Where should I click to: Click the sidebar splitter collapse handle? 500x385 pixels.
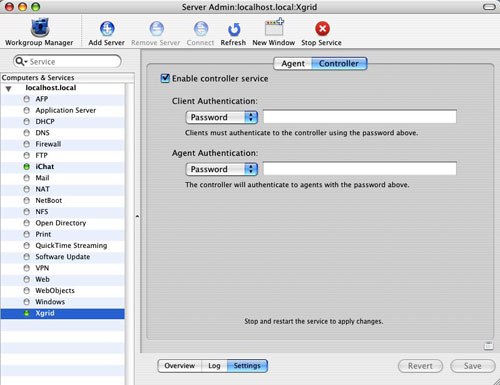pyautogui.click(x=137, y=216)
